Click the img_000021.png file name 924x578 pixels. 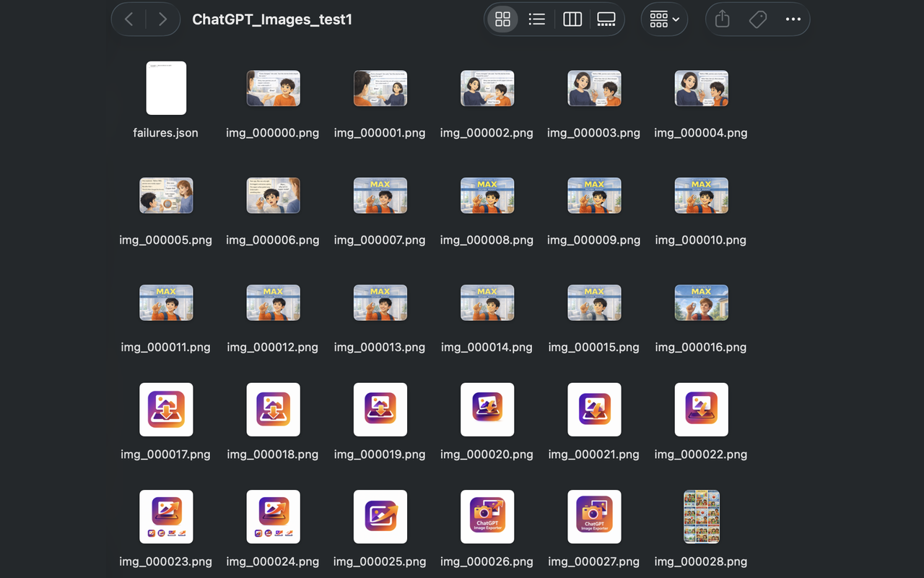(x=594, y=454)
